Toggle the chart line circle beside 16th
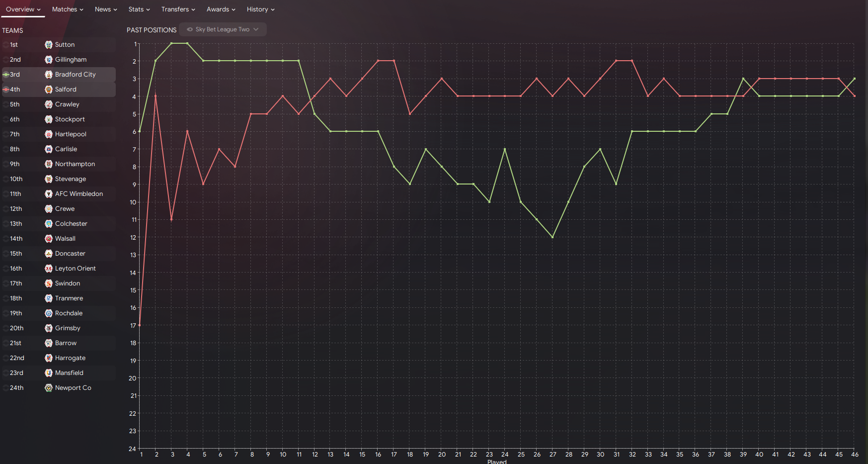The width and height of the screenshot is (868, 464). (x=6, y=269)
